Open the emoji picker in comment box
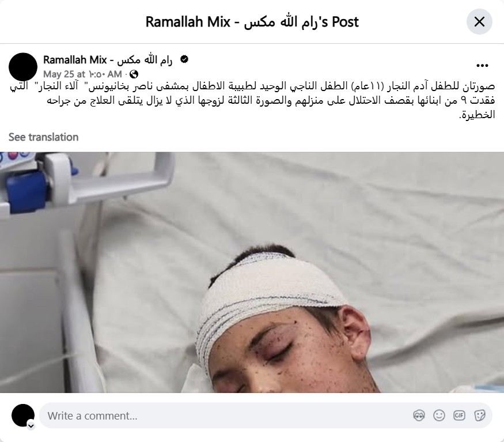Screen dimensions: 504x442 [x=439, y=415]
